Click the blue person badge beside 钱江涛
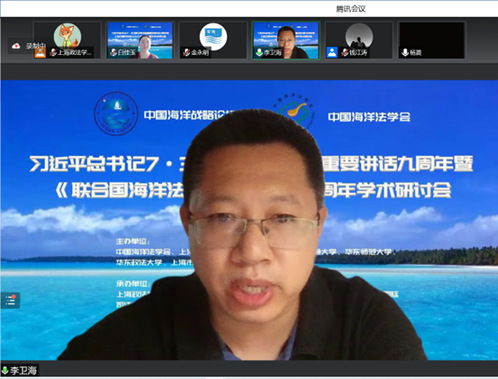Screen dimensions: 498x379 pyautogui.click(x=332, y=52)
